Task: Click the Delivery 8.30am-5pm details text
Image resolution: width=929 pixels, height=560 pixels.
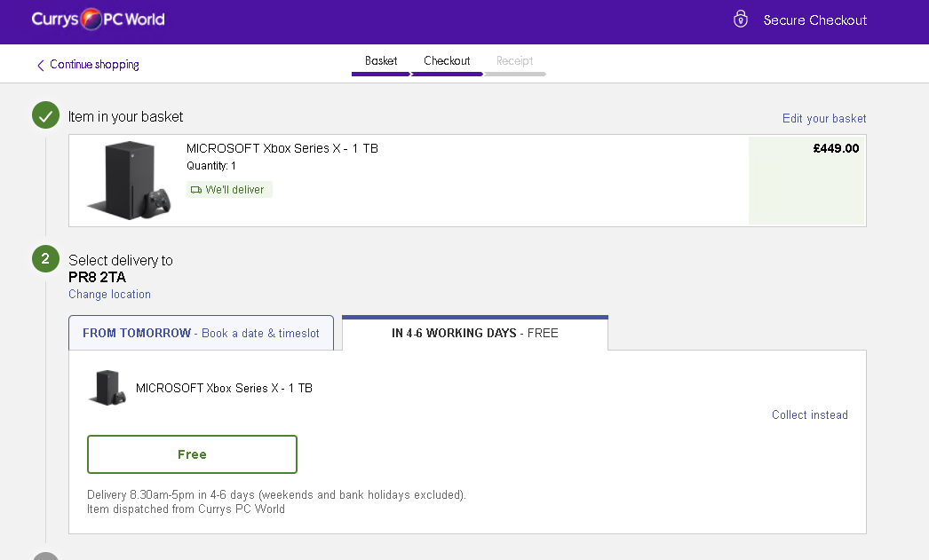Action: pyautogui.click(x=277, y=495)
